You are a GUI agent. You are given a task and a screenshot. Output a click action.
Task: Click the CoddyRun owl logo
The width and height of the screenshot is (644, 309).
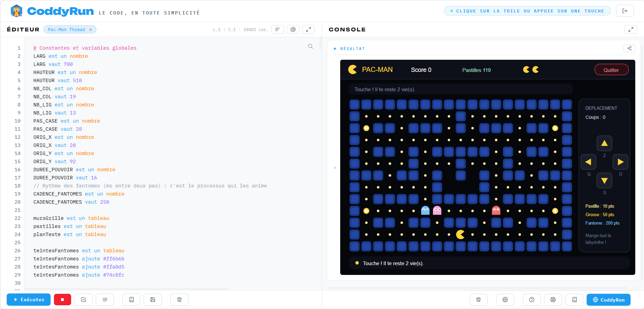(x=16, y=11)
